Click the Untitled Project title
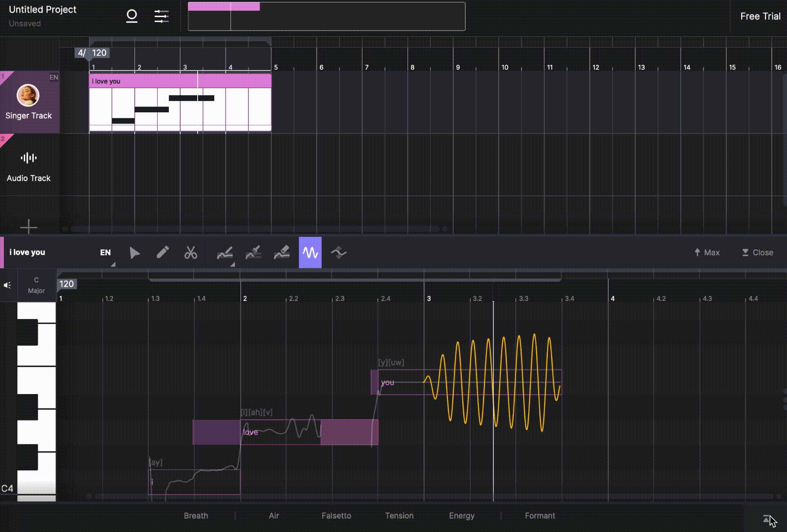787x532 pixels. coord(43,9)
